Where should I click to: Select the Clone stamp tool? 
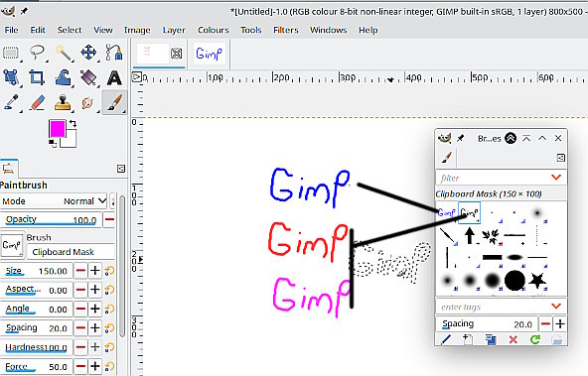coord(64,102)
